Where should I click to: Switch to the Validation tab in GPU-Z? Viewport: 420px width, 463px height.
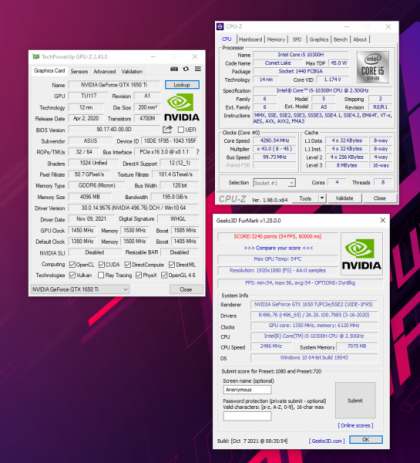132,71
